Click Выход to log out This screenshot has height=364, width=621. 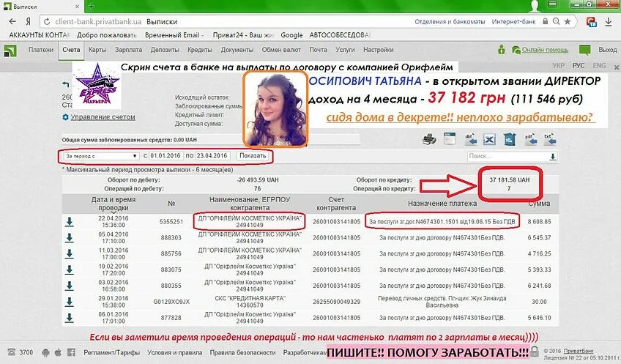608,50
